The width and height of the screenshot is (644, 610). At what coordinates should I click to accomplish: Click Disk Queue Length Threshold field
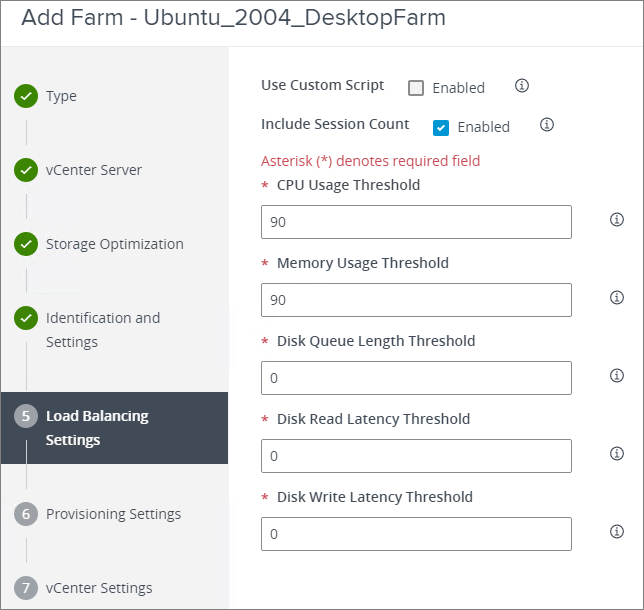(416, 378)
